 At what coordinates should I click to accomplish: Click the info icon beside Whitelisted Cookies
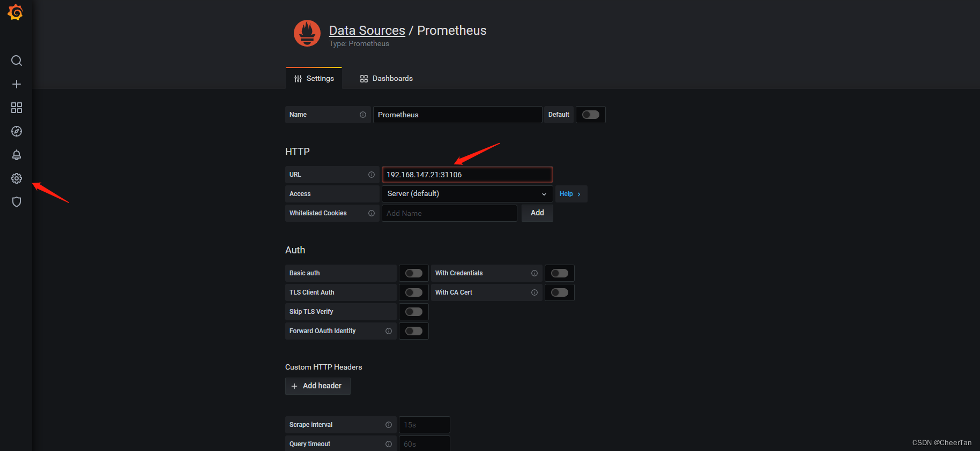372,213
